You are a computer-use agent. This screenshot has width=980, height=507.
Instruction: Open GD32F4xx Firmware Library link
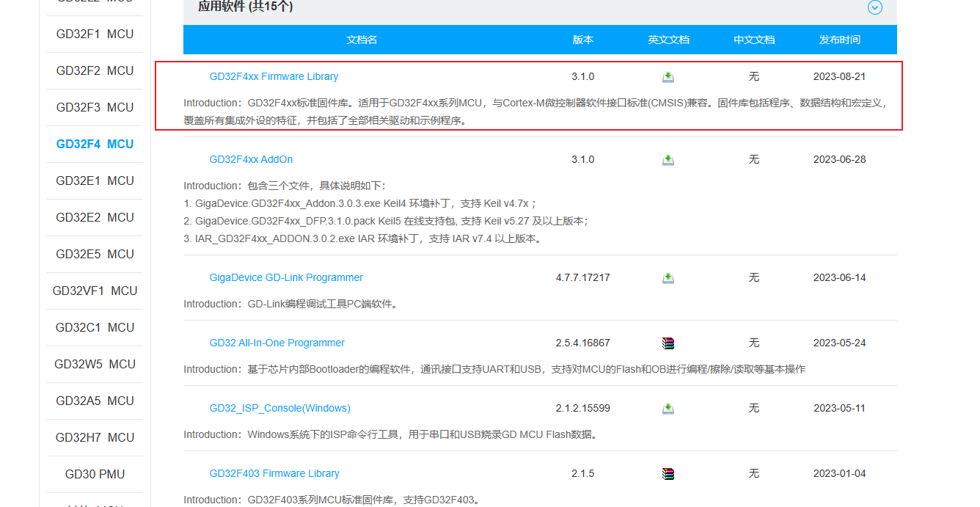(x=274, y=76)
